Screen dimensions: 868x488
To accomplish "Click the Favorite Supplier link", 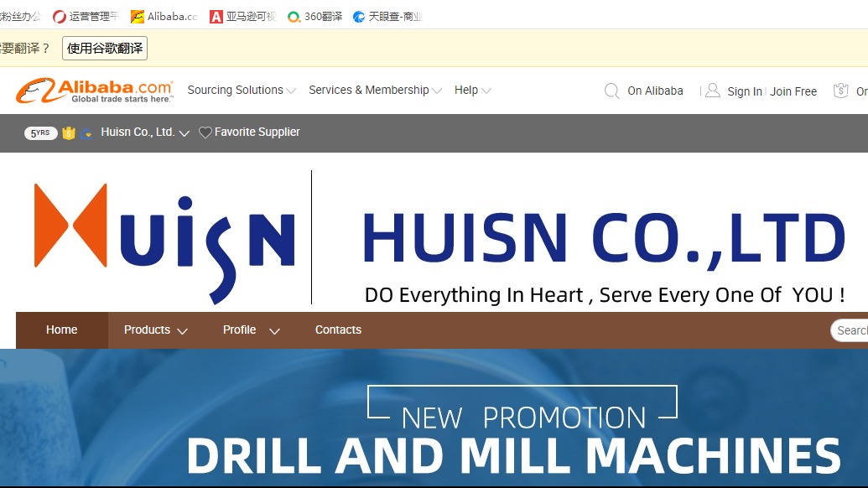I will (257, 132).
